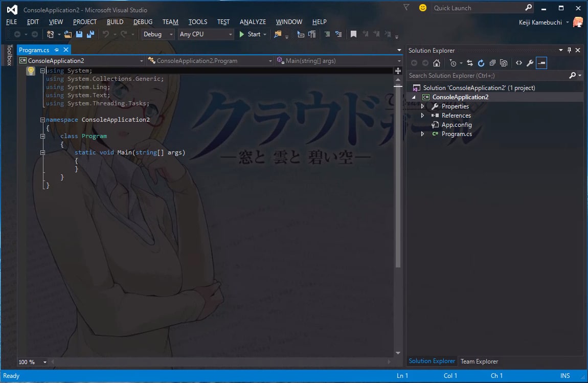588x383 pixels.
Task: Expand the References tree node
Action: [423, 116]
